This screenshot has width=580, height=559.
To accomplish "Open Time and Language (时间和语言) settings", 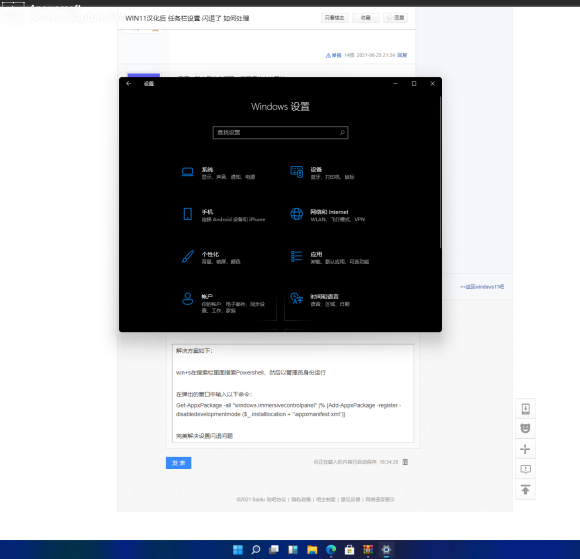I will coord(320,300).
